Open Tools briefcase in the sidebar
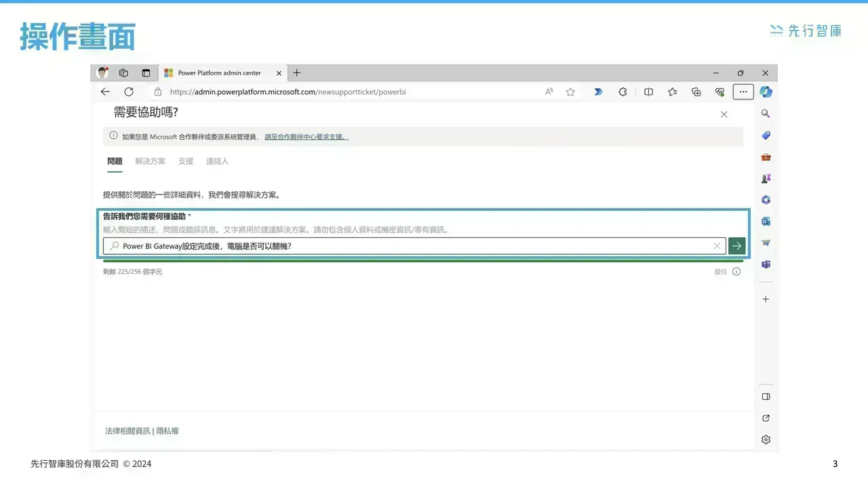This screenshot has width=868, height=488. [766, 157]
